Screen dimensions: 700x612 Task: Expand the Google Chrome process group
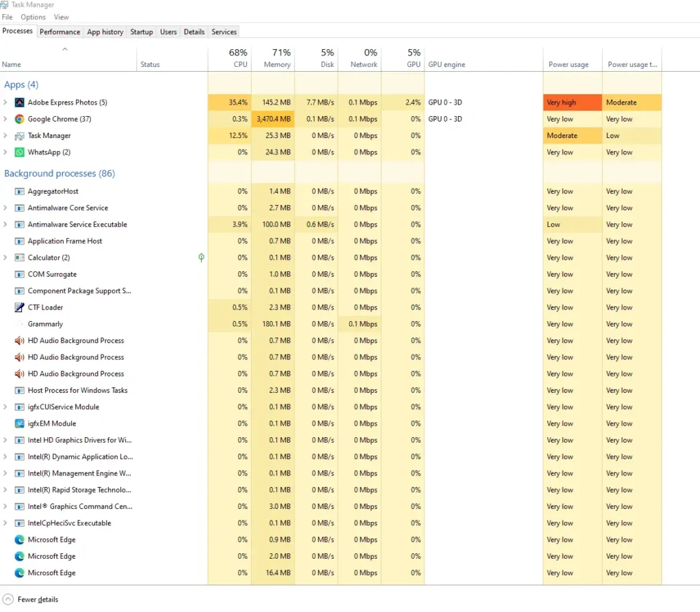coord(5,119)
